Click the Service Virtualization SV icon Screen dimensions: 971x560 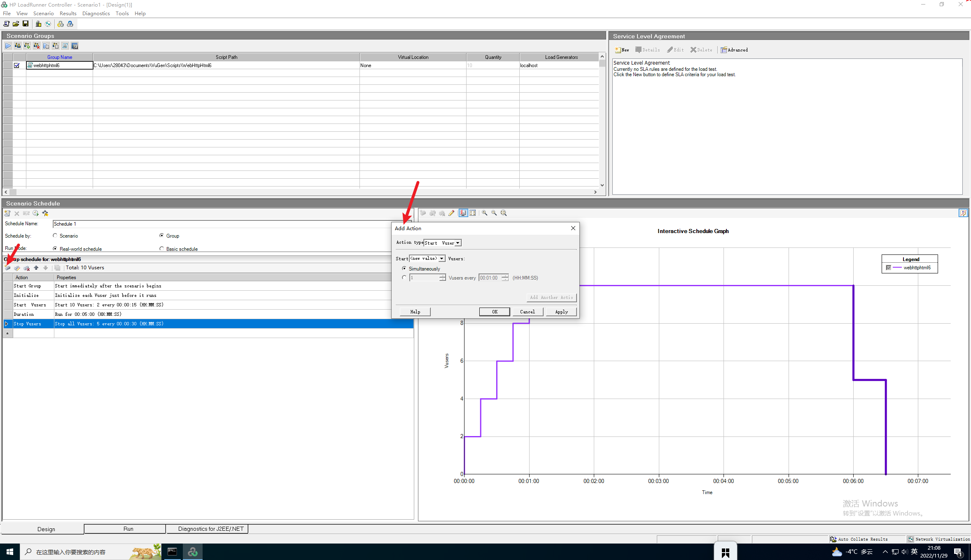point(75,46)
